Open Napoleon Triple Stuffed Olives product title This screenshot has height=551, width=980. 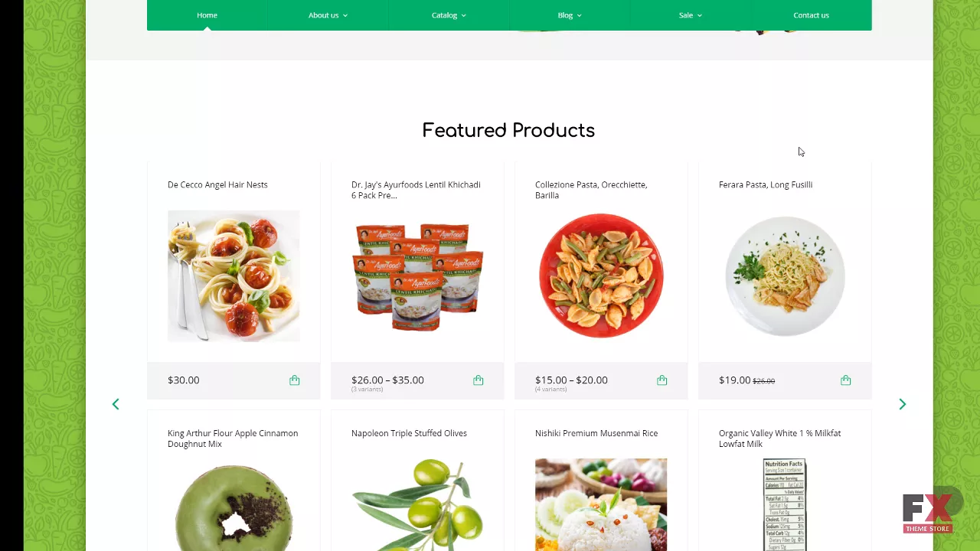click(409, 433)
